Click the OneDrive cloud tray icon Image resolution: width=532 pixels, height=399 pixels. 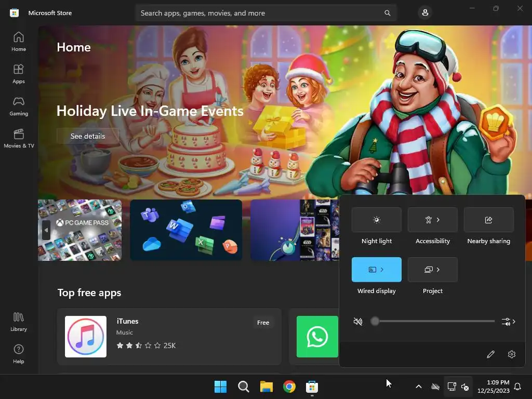435,387
